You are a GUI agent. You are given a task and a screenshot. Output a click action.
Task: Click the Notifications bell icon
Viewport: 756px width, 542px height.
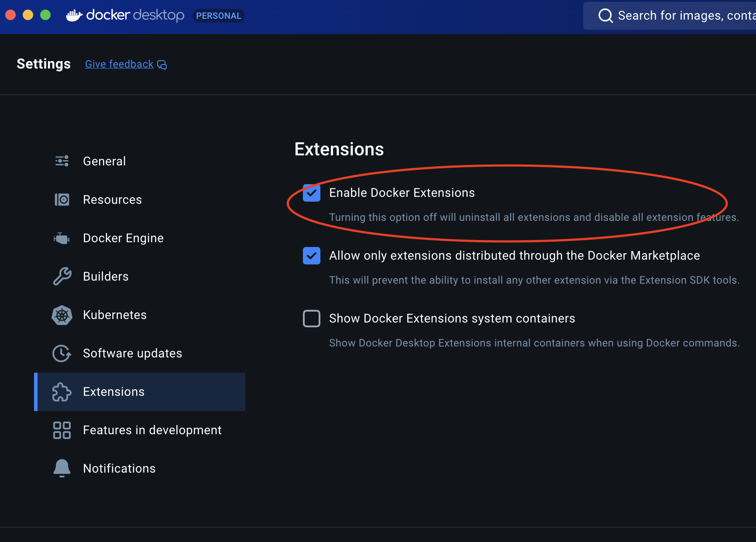[x=62, y=468]
